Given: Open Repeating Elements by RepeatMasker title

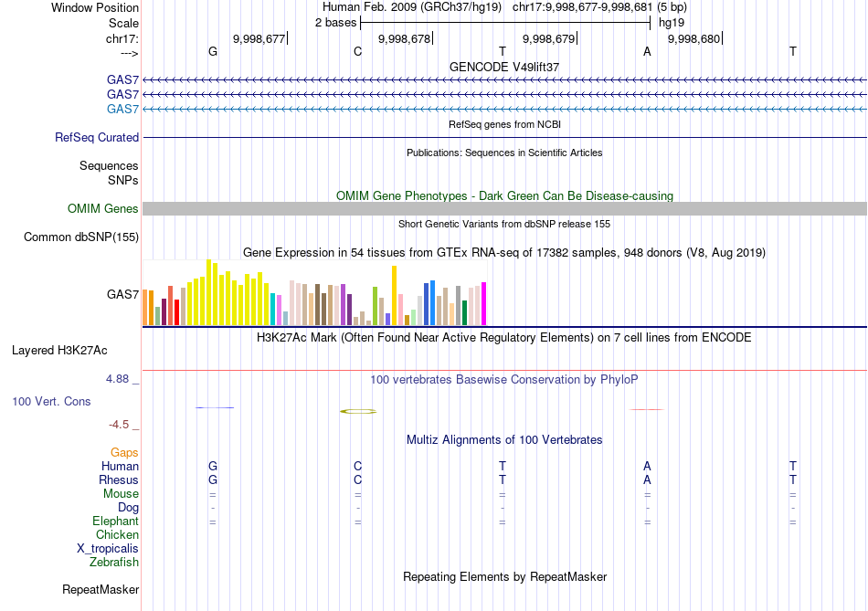Looking at the screenshot, I should click(504, 576).
